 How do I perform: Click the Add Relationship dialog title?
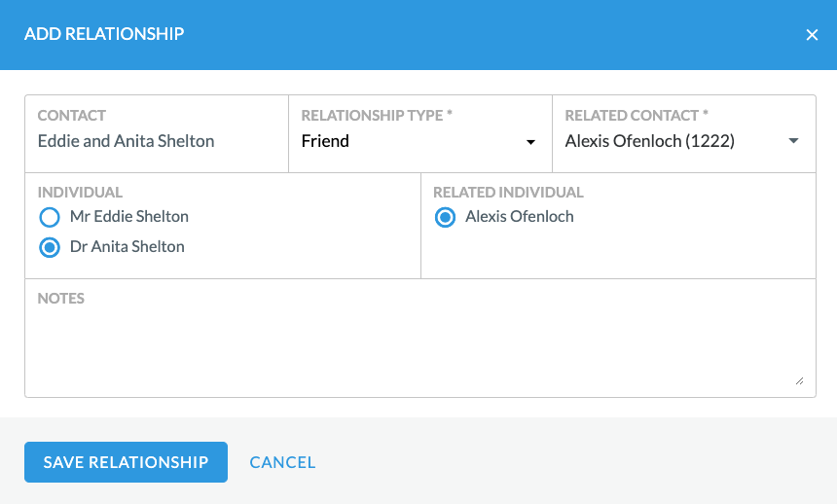(x=104, y=34)
